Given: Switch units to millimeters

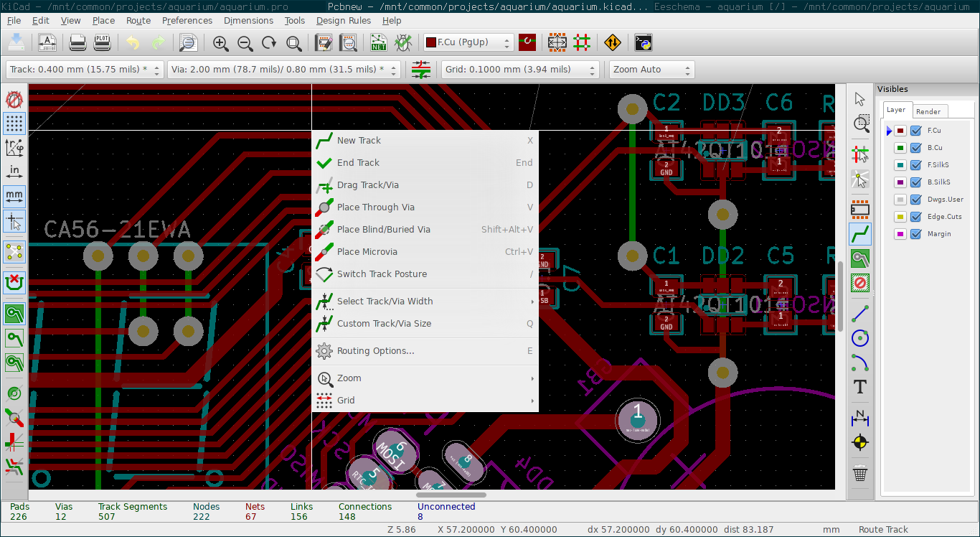Looking at the screenshot, I should tap(14, 196).
